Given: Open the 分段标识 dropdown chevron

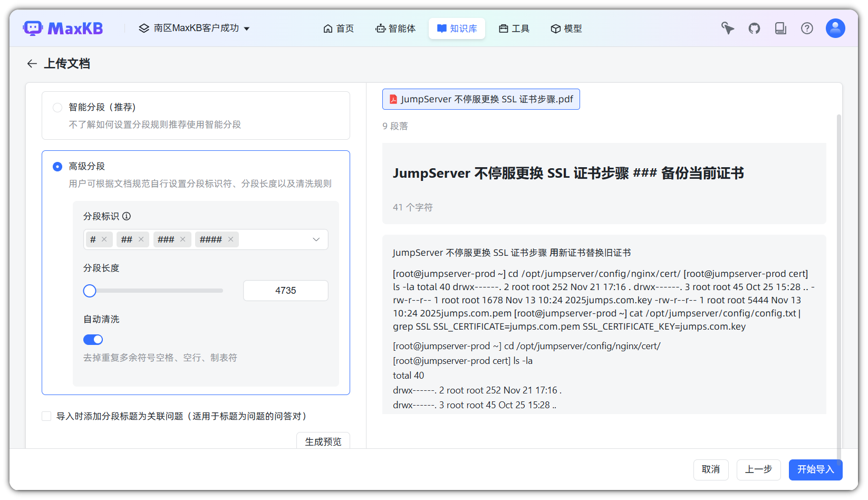Looking at the screenshot, I should pos(316,239).
